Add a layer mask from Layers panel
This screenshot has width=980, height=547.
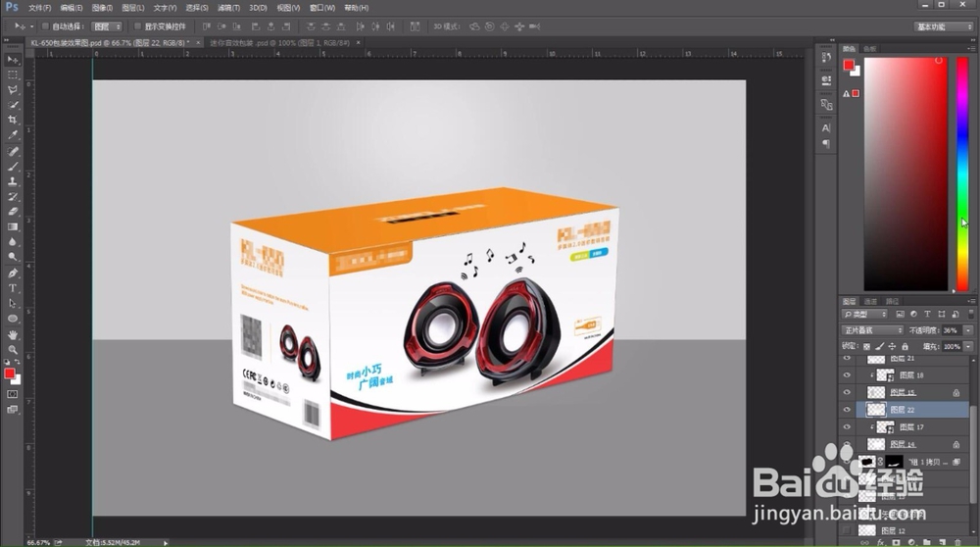pos(897,543)
